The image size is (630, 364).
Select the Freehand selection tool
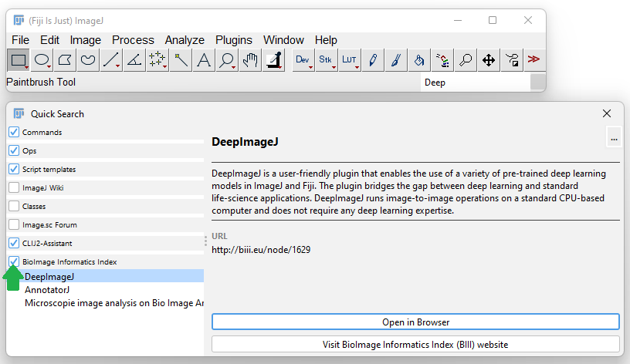coord(87,60)
